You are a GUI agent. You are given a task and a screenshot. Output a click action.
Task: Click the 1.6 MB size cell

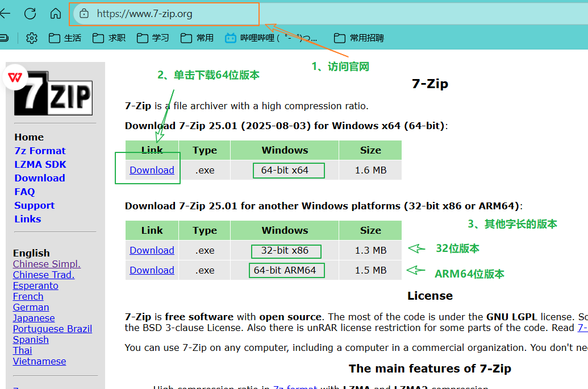tap(370, 170)
